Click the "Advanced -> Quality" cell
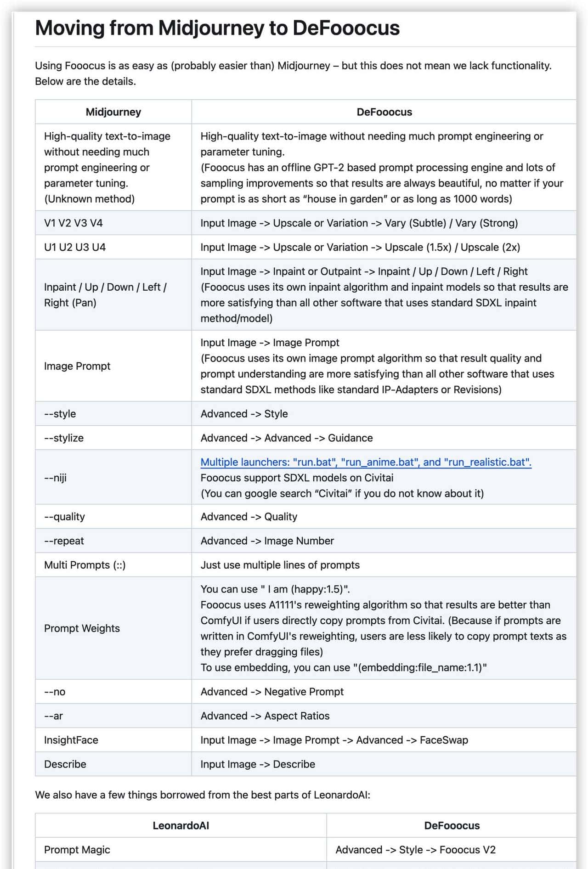588x869 pixels. 249,517
